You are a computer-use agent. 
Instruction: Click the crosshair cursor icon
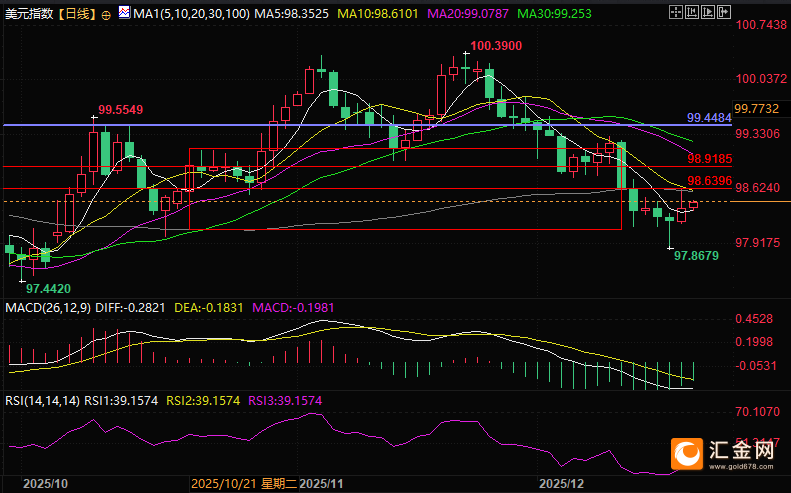pos(675,12)
